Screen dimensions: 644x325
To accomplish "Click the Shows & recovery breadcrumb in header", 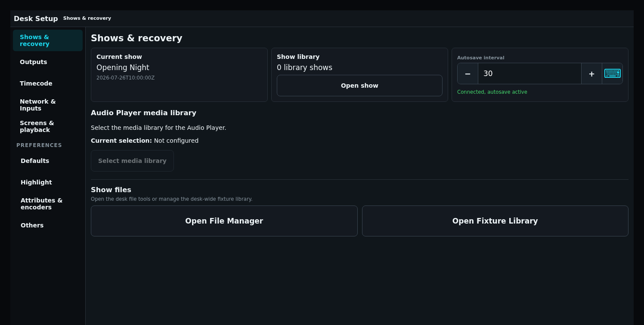I will tap(87, 18).
